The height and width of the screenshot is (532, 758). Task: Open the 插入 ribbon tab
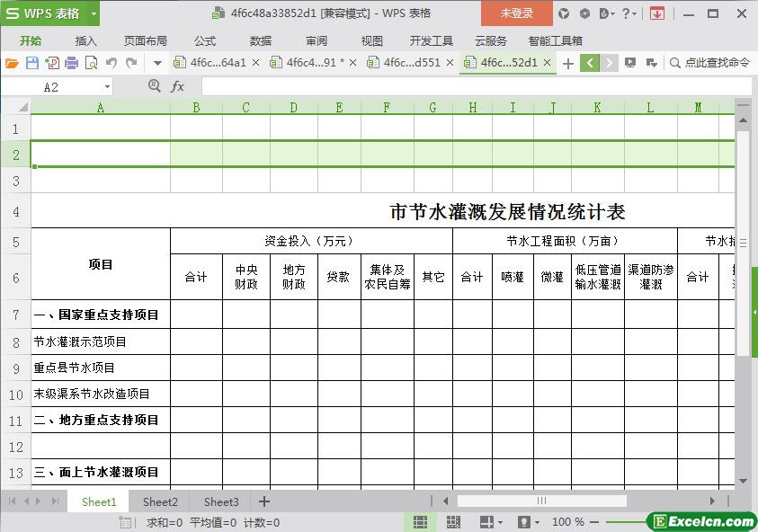click(x=86, y=40)
